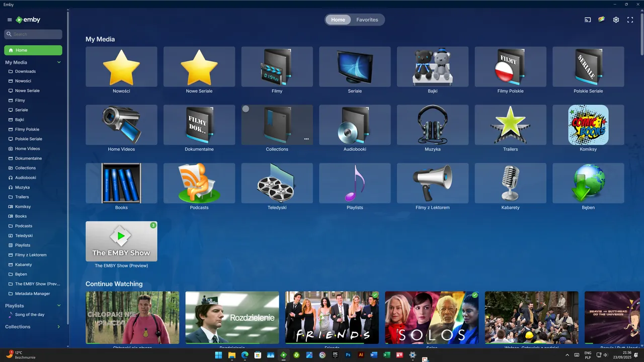The height and width of the screenshot is (362, 644).
Task: Open the Kabarety microphone tile
Action: click(510, 183)
